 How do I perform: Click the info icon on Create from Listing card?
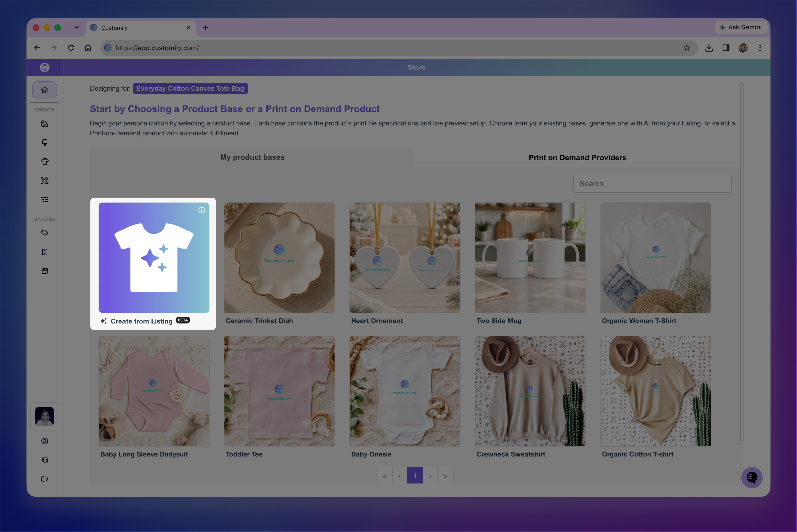click(x=202, y=210)
